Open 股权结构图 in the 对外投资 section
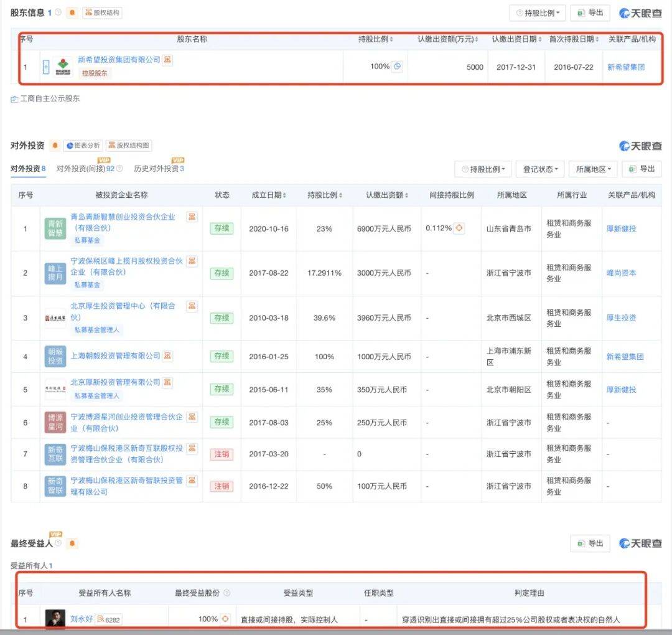This screenshot has width=672, height=635. (x=129, y=146)
